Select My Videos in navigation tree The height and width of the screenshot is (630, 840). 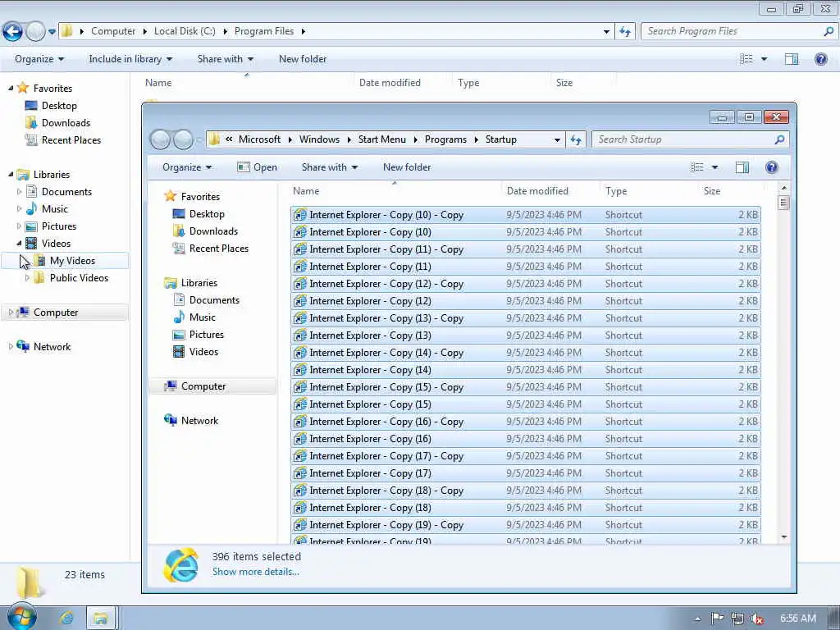point(72,261)
